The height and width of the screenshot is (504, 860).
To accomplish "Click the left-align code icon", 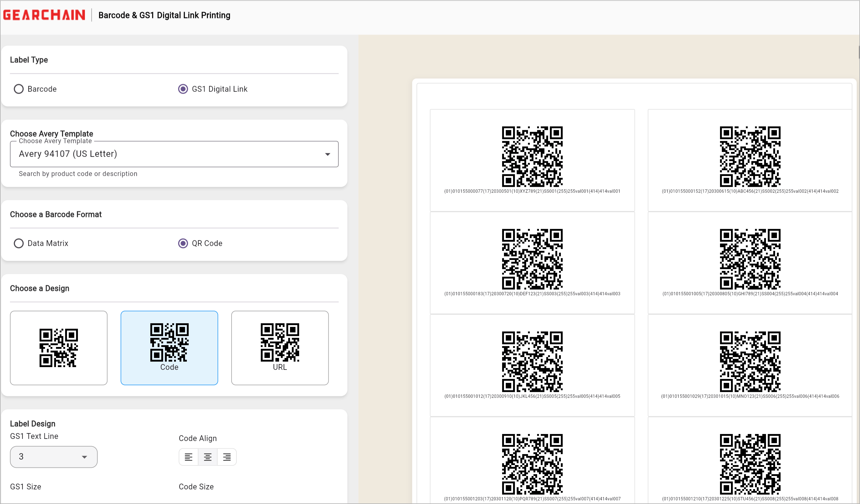I will click(x=188, y=457).
